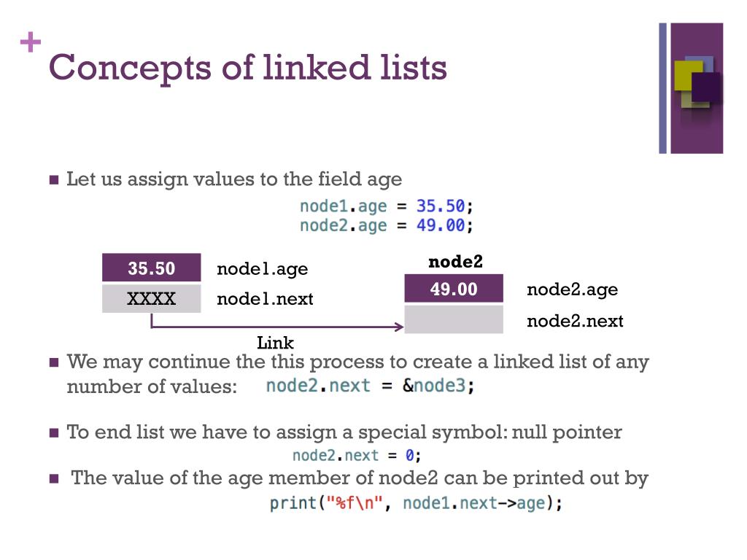Click the node1.next label text

265,299
